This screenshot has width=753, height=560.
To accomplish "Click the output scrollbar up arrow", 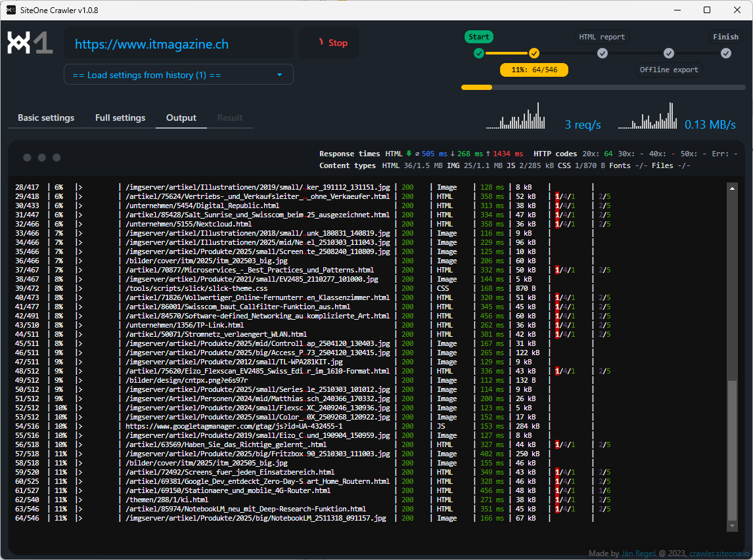I will click(733, 188).
